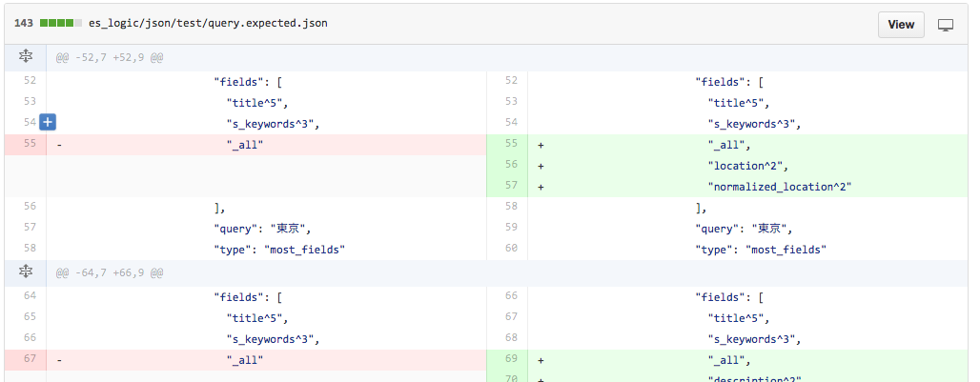Click the added "_all", on new line 69
Image resolution: width=980 pixels, height=382 pixels.
[x=729, y=360]
